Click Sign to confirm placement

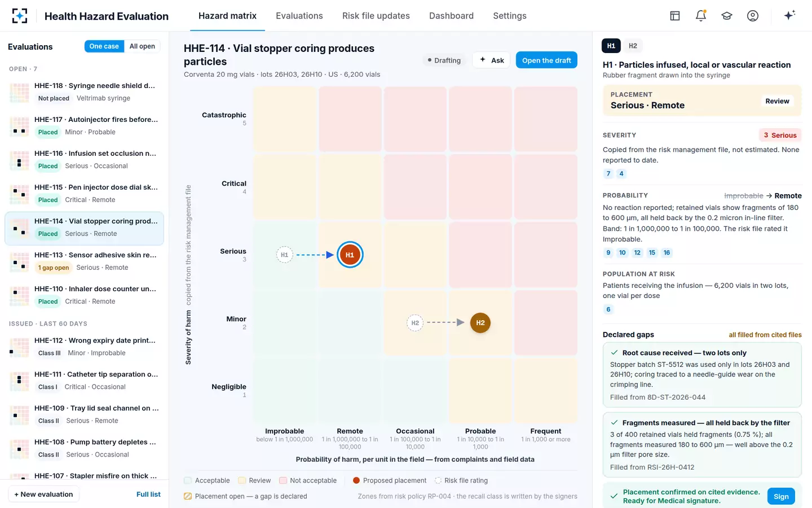pyautogui.click(x=781, y=497)
